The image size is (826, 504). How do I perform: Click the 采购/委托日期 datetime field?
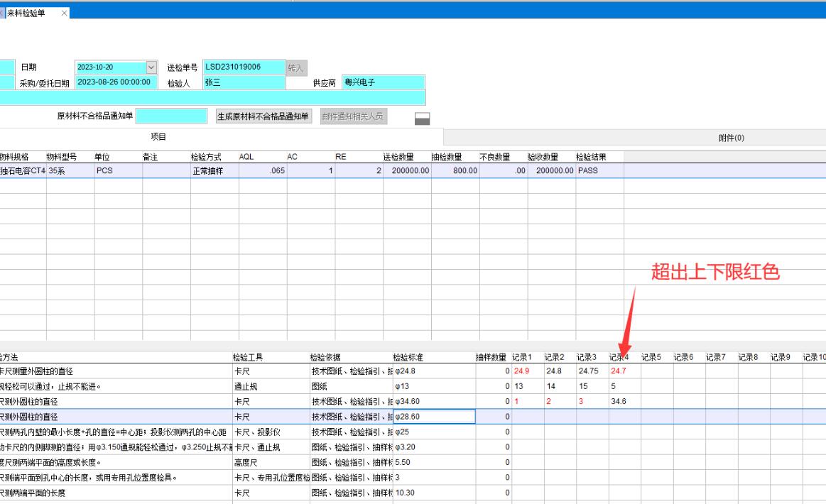tap(116, 82)
